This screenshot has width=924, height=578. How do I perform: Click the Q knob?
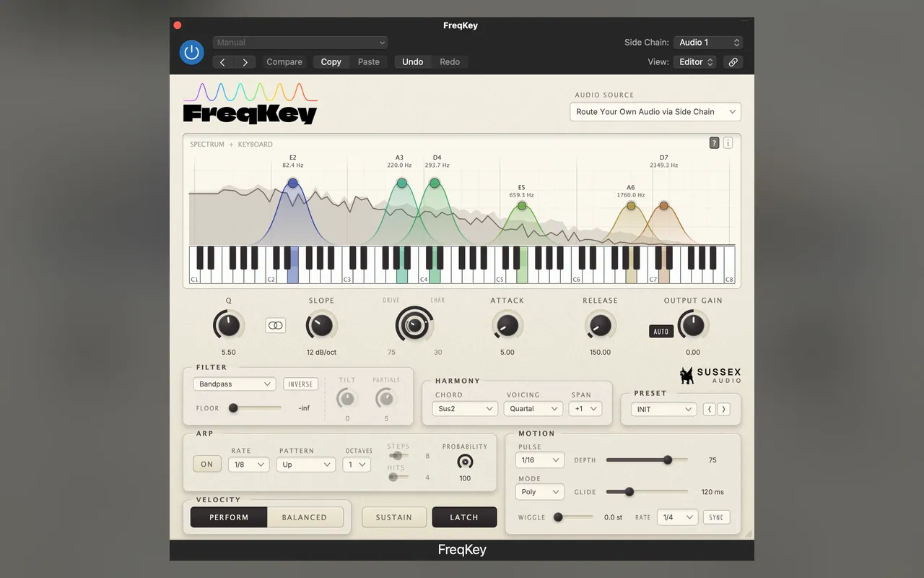click(229, 326)
